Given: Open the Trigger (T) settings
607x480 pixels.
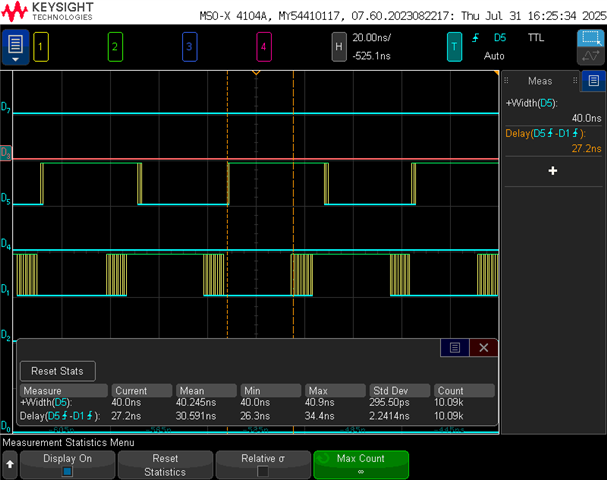Looking at the screenshot, I should 454,47.
